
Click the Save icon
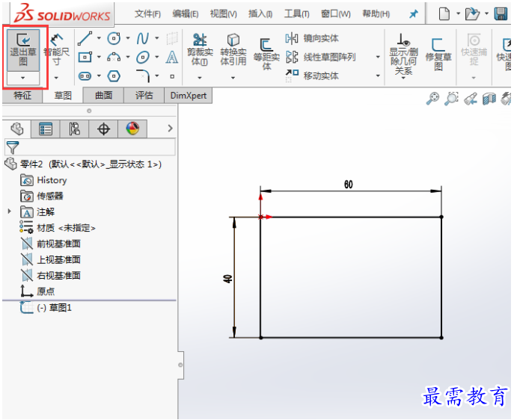[x=501, y=13]
